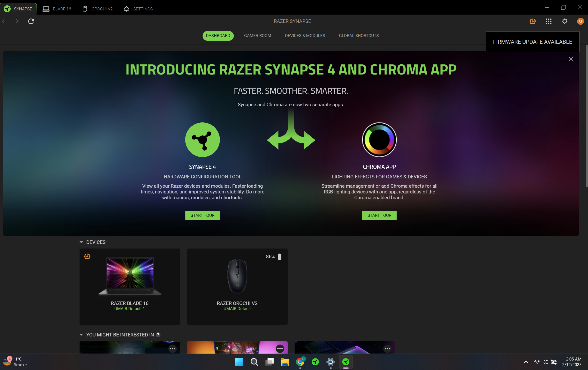Click the 86% battery percentage text
This screenshot has width=588, height=370.
pos(270,257)
